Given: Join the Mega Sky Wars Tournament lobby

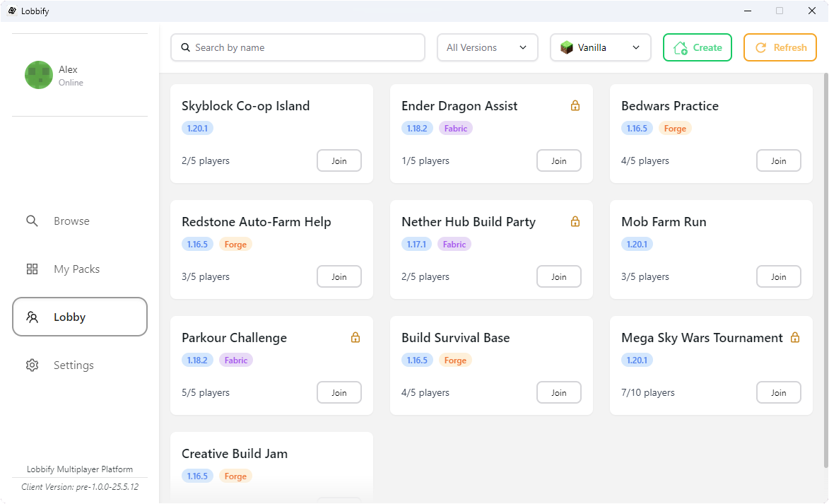Looking at the screenshot, I should click(779, 392).
